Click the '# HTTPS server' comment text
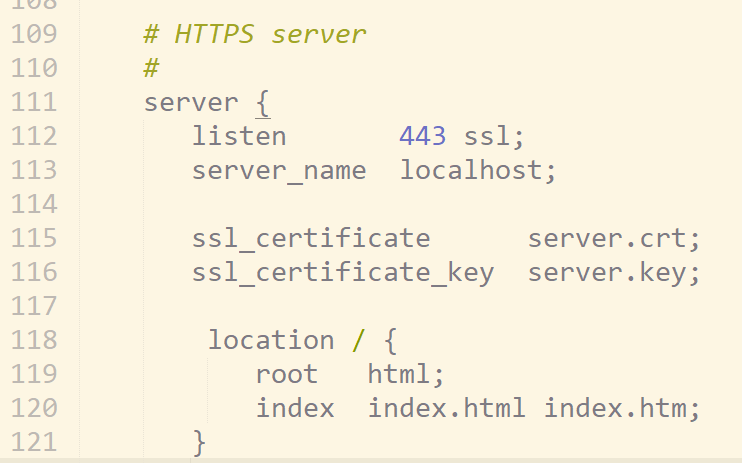The height and width of the screenshot is (463, 742). tap(255, 35)
